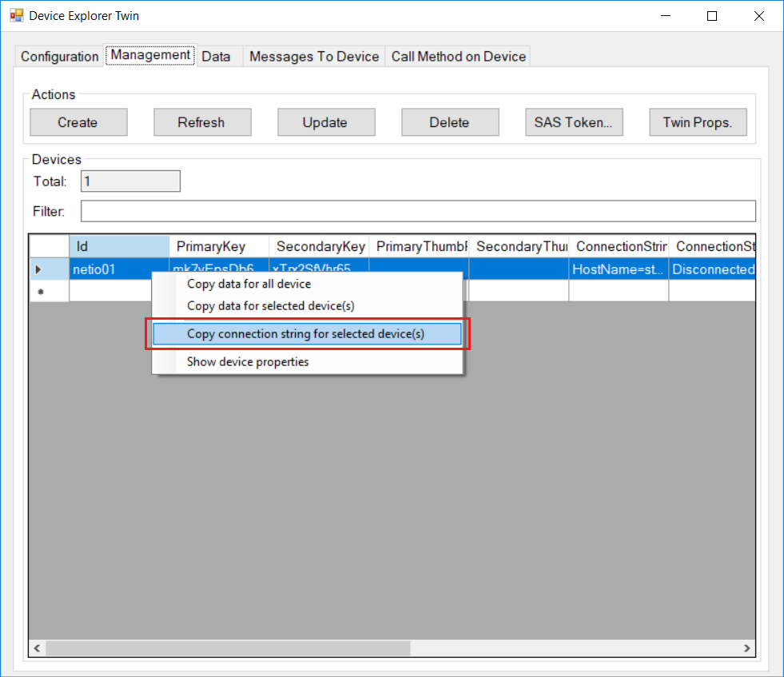Image resolution: width=784 pixels, height=677 pixels.
Task: Click the PrimaryThumbPrint column header
Action: [419, 246]
